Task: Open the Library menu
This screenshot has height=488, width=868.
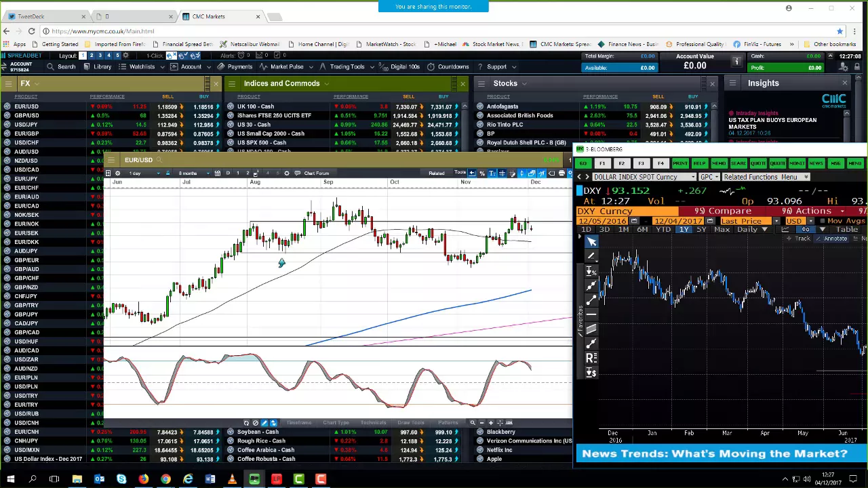Action: coord(97,66)
